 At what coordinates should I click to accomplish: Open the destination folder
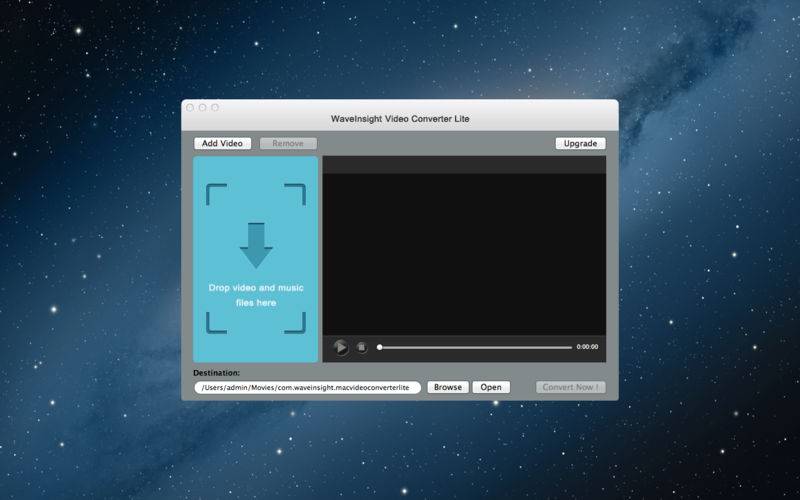click(x=491, y=387)
